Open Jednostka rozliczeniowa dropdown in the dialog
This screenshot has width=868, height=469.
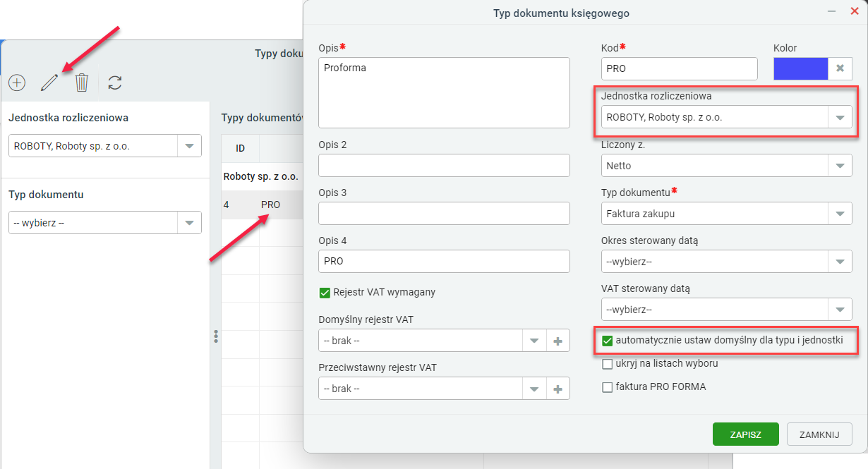click(x=840, y=117)
